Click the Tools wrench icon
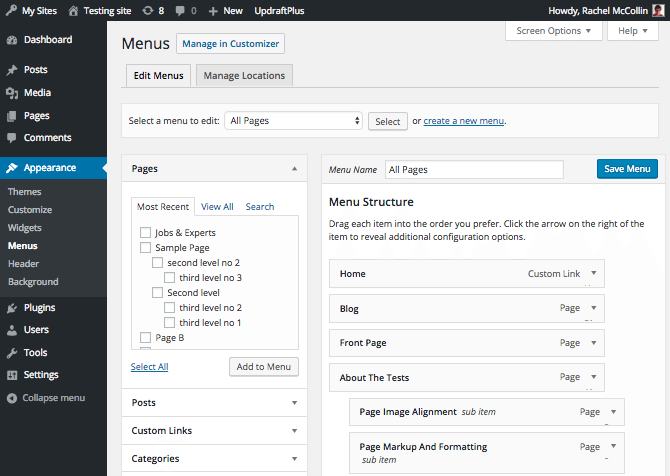This screenshot has width=670, height=476. click(x=12, y=353)
